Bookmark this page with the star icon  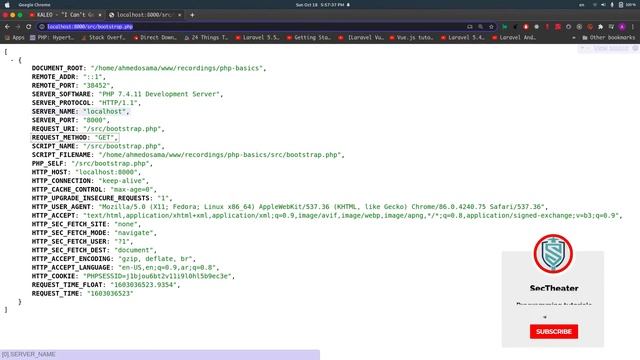pyautogui.click(x=491, y=27)
